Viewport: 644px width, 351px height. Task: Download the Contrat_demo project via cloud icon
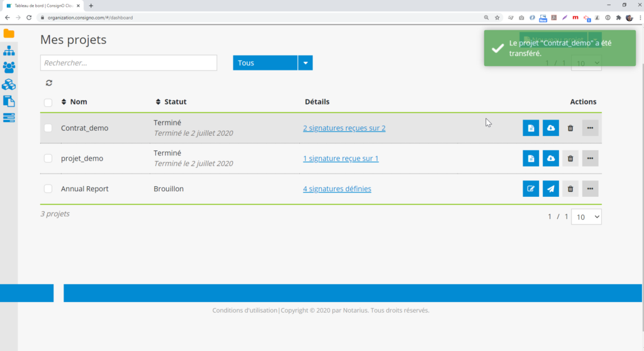[x=551, y=128]
